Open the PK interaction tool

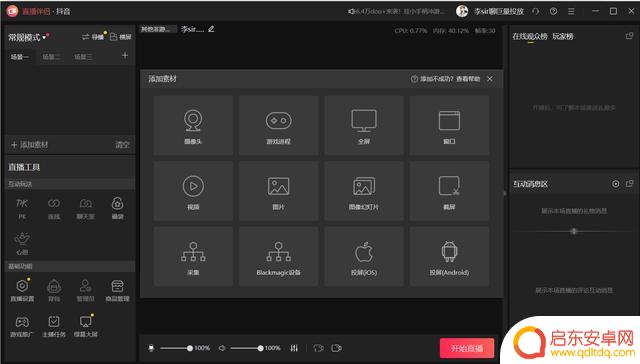[x=22, y=209]
